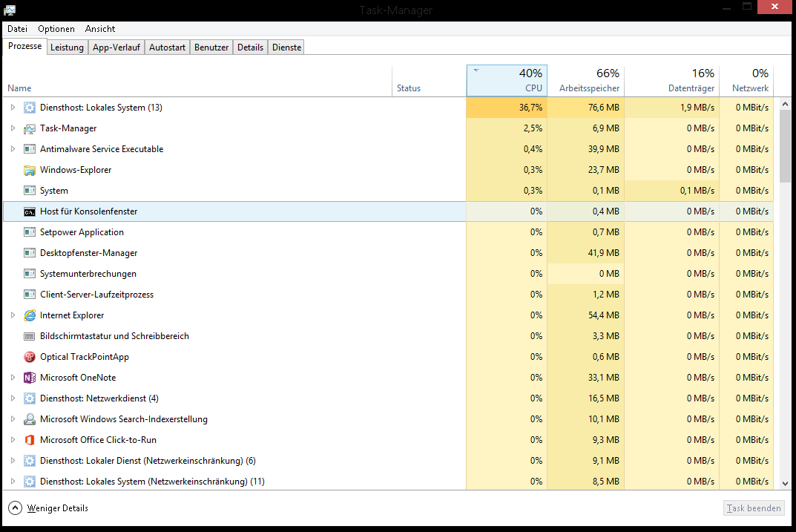Screen dimensions: 796x532
Task: Click the Desktopfenster-Manager icon
Action: [x=30, y=253]
